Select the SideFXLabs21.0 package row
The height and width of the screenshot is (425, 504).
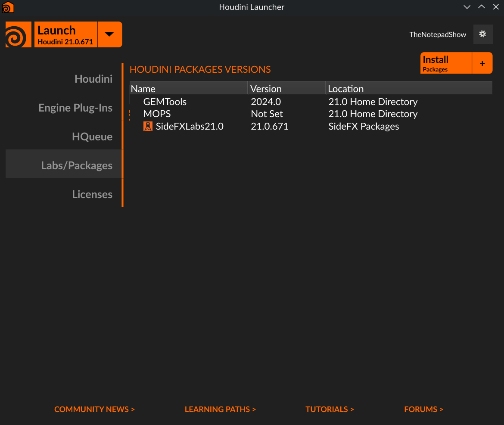click(x=311, y=126)
